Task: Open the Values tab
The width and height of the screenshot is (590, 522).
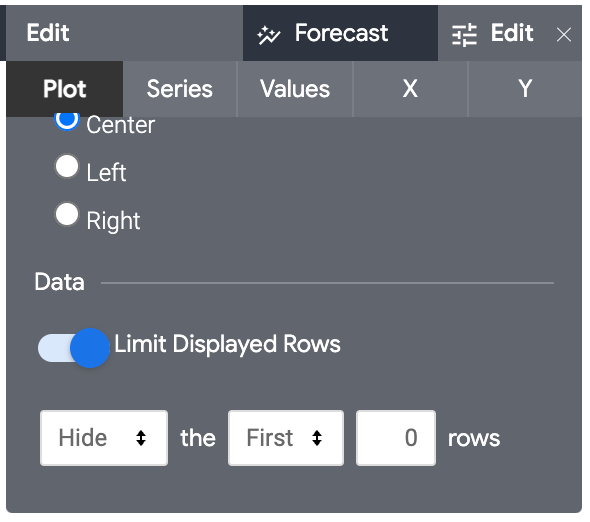Action: coord(295,89)
